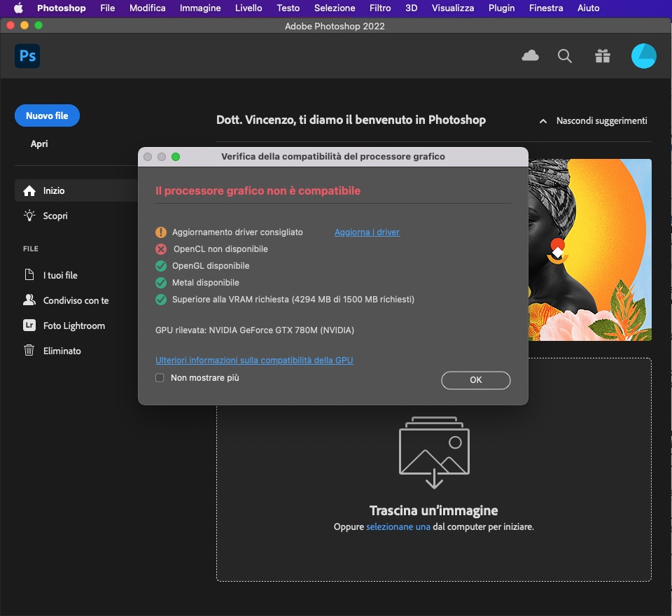Click the I tuoi file document icon
Screen dimensions: 672x616
click(29, 275)
